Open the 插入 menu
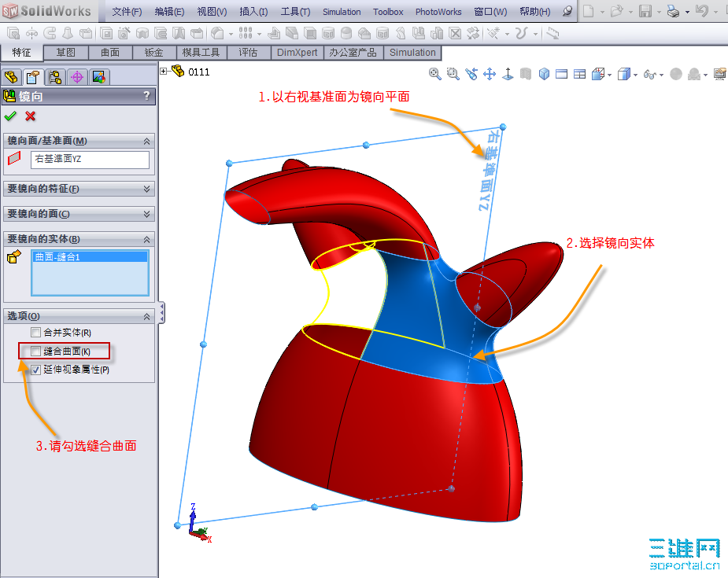Image resolution: width=728 pixels, height=578 pixels. [253, 12]
